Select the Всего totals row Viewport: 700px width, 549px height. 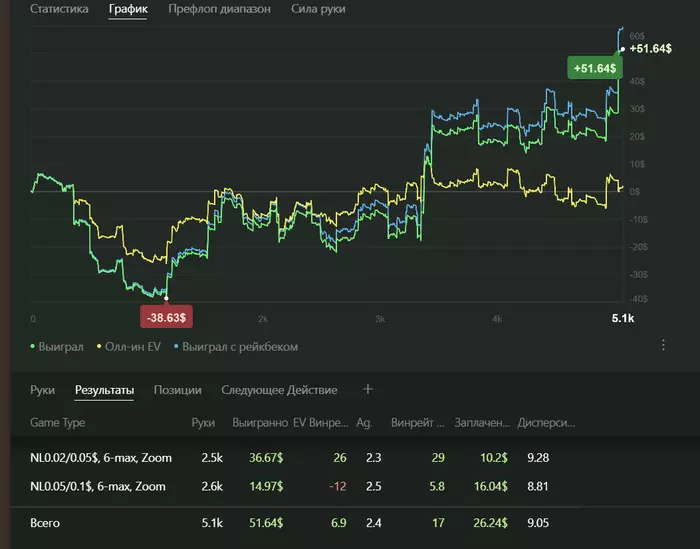point(355,523)
